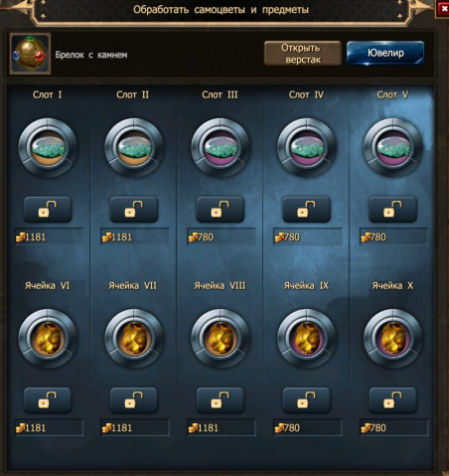
Task: Toggle the padlock under Ячейка VII
Action: pos(134,400)
